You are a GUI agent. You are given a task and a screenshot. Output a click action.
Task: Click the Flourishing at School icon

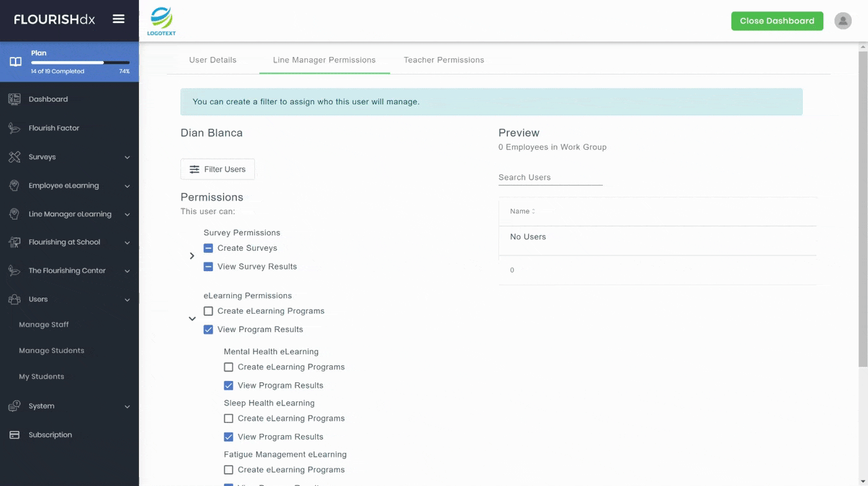[14, 242]
